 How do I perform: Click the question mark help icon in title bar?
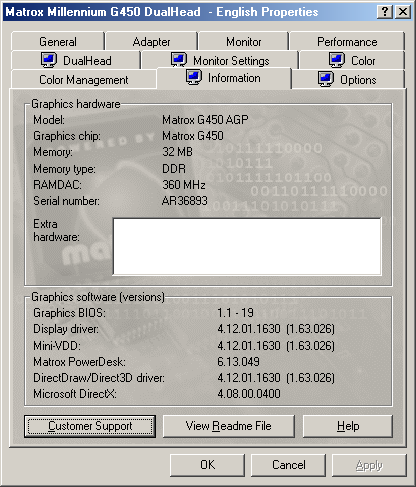coord(385,12)
